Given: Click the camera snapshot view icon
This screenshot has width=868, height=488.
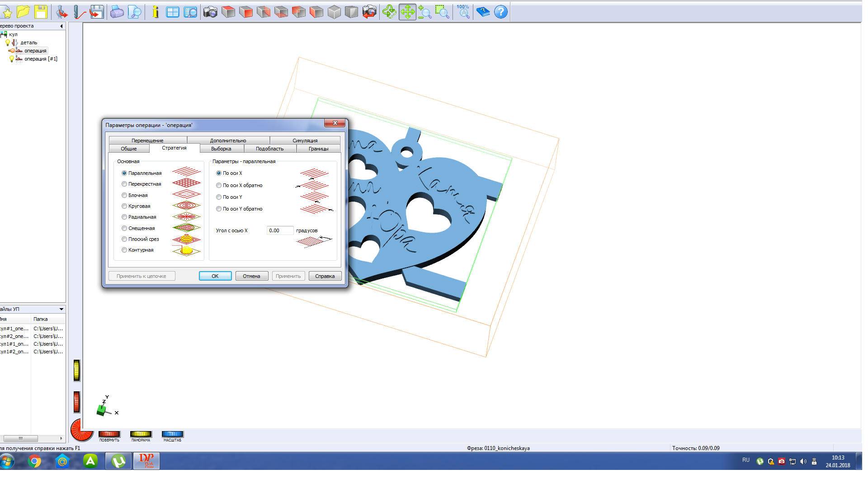Looking at the screenshot, I should pyautogui.click(x=210, y=12).
